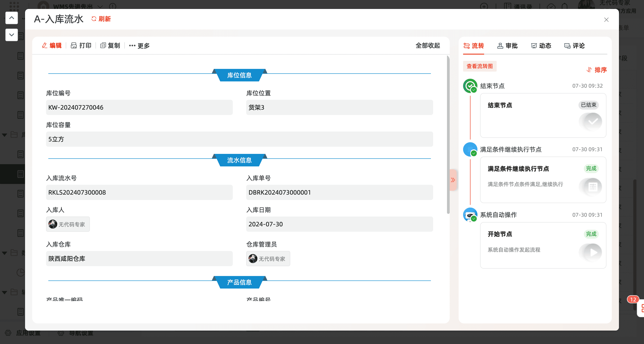Click the 复制 copy icon

tap(103, 45)
